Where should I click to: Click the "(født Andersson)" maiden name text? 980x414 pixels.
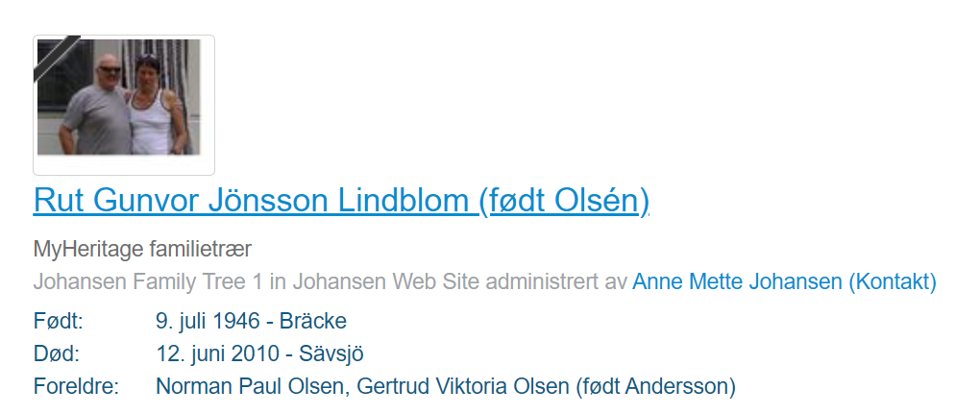(656, 387)
